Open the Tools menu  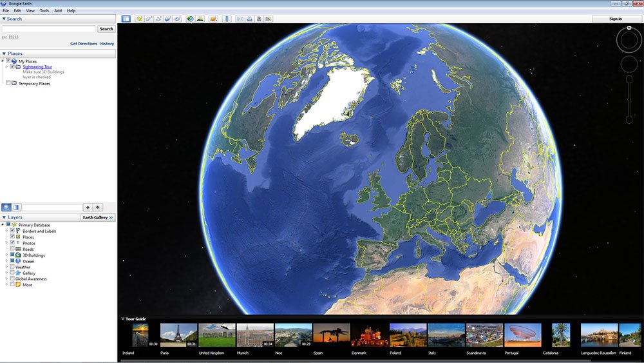(44, 11)
